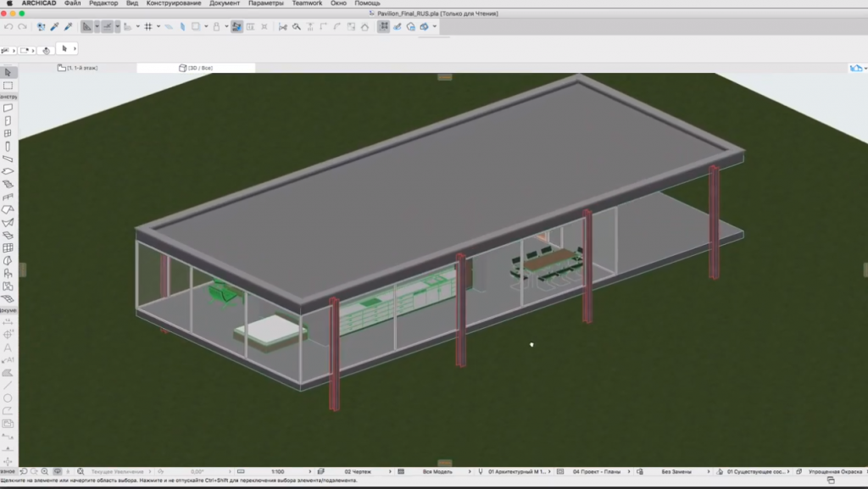Select the Text tool
Viewport: 868px width, 489px height.
pyautogui.click(x=8, y=347)
